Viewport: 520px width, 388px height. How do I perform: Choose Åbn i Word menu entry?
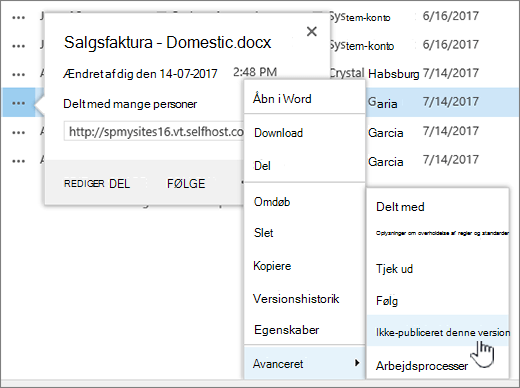coord(282,99)
